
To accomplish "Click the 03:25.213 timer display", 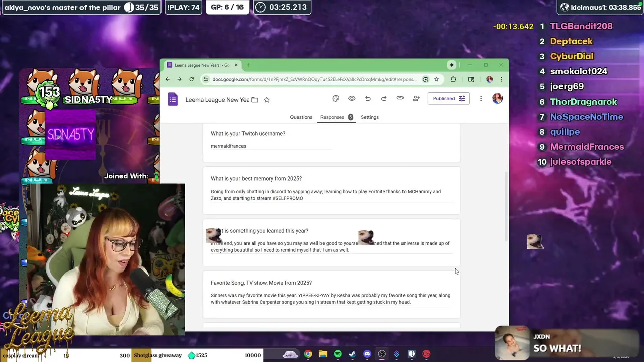I will tap(282, 7).
